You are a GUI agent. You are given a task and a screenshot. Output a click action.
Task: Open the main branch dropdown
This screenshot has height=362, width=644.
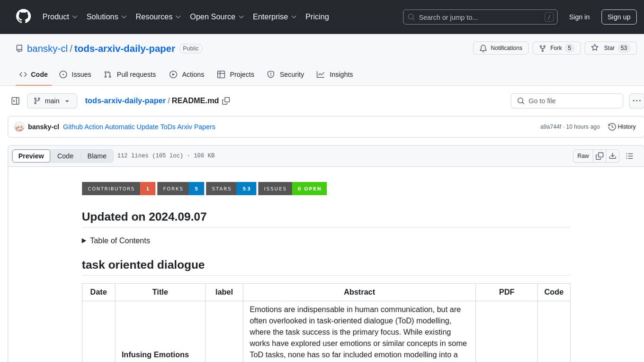coord(52,101)
